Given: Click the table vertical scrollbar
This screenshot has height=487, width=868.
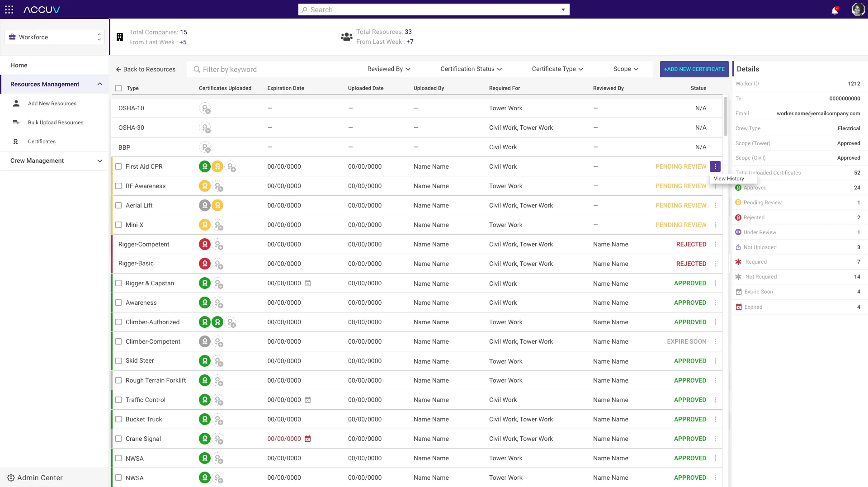Looking at the screenshot, I should click(725, 116).
